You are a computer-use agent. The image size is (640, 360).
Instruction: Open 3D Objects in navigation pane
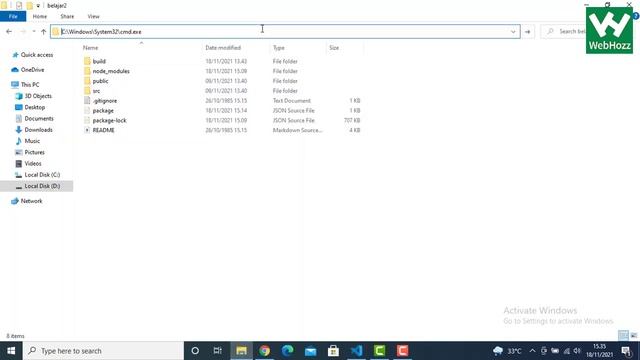pyautogui.click(x=38, y=96)
